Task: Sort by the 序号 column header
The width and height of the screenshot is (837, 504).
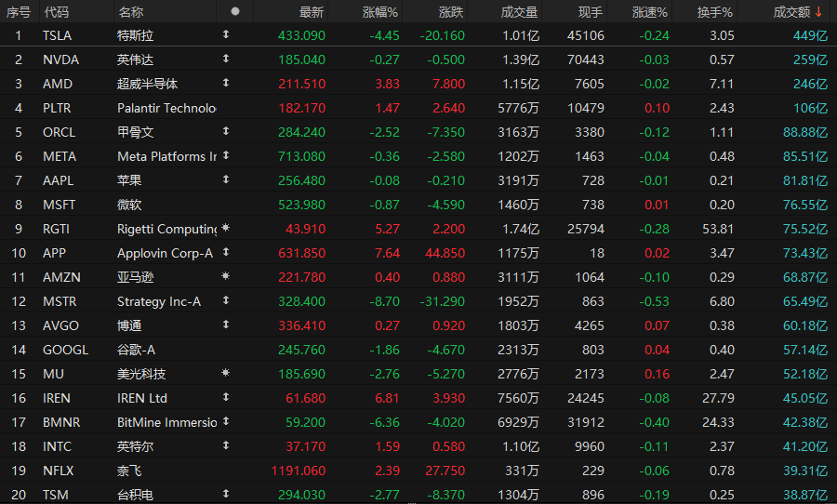Action: [x=19, y=12]
